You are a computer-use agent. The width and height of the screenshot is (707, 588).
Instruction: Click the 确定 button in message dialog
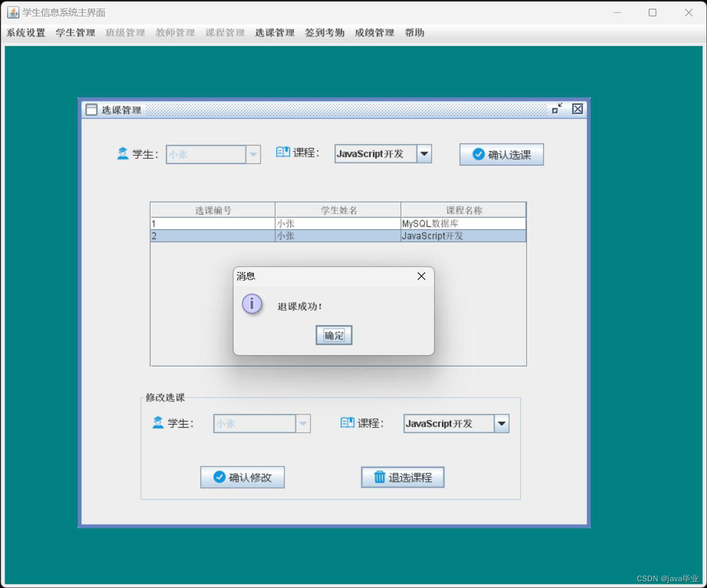[334, 335]
